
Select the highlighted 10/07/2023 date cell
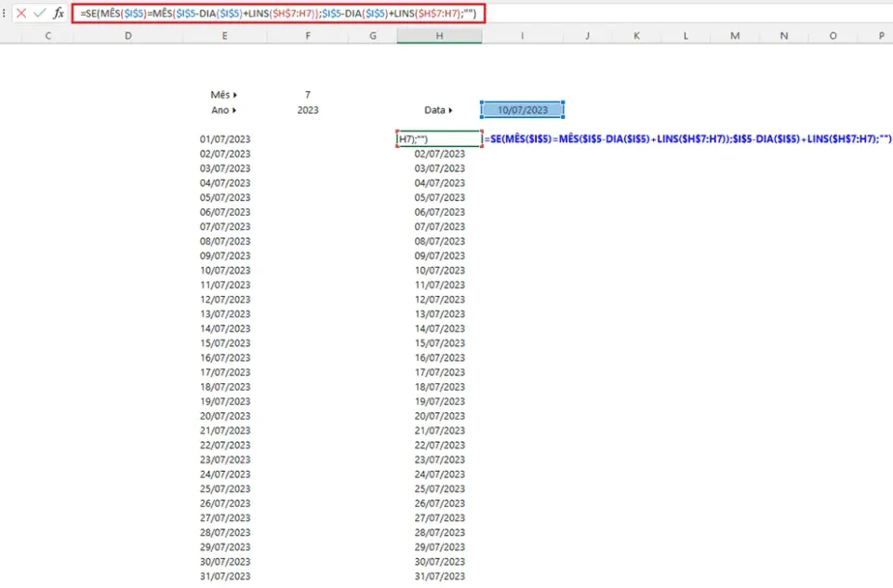(522, 110)
